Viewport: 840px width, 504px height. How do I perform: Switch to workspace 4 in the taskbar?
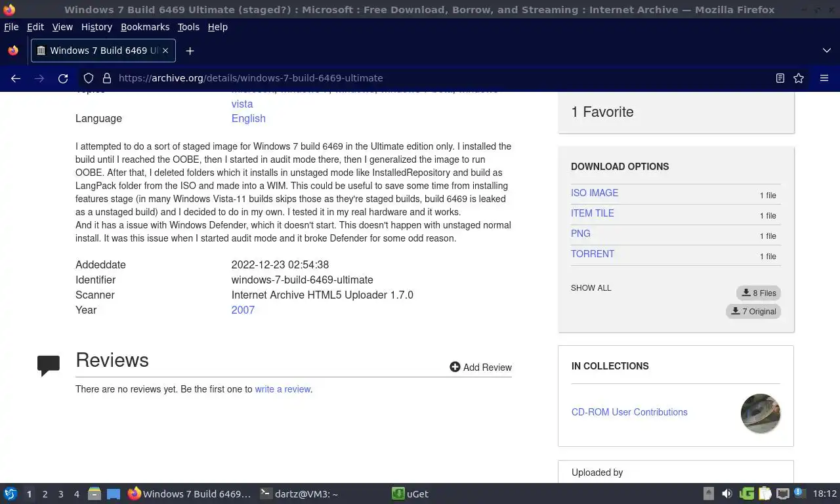76,494
